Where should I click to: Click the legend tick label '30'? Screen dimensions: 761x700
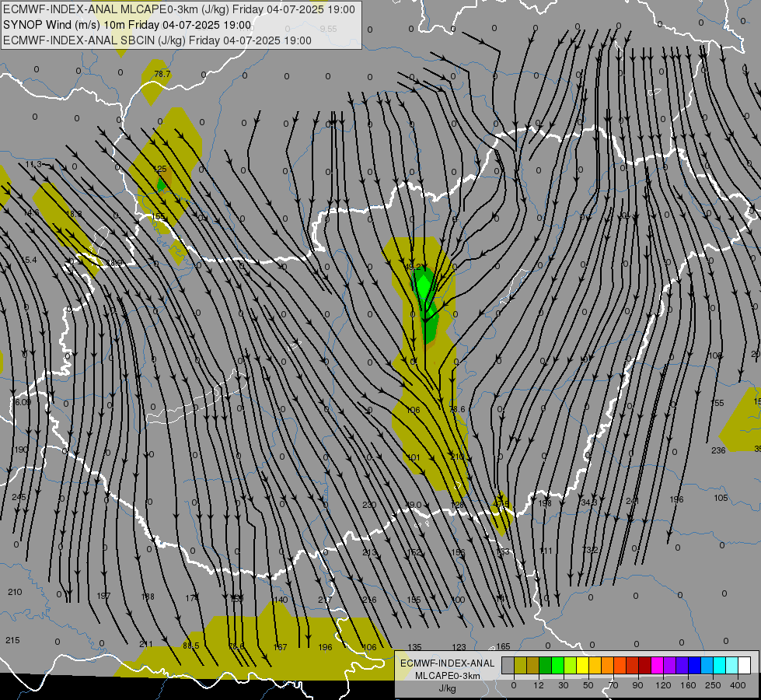tap(563, 685)
